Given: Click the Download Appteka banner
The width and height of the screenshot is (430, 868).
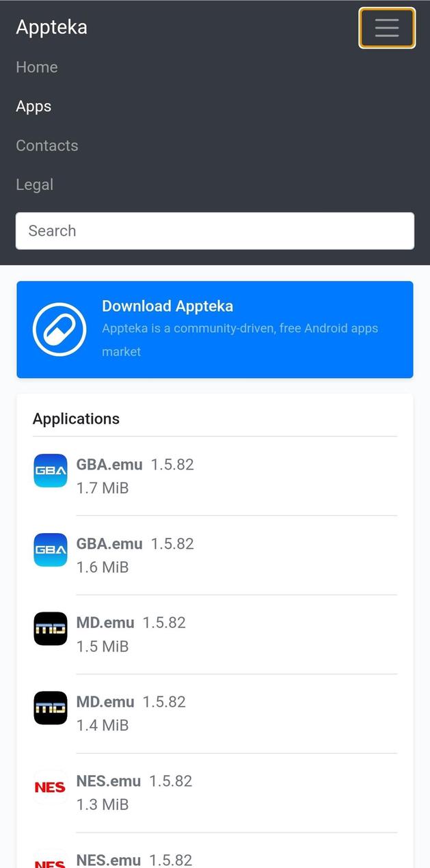Looking at the screenshot, I should click(x=215, y=329).
